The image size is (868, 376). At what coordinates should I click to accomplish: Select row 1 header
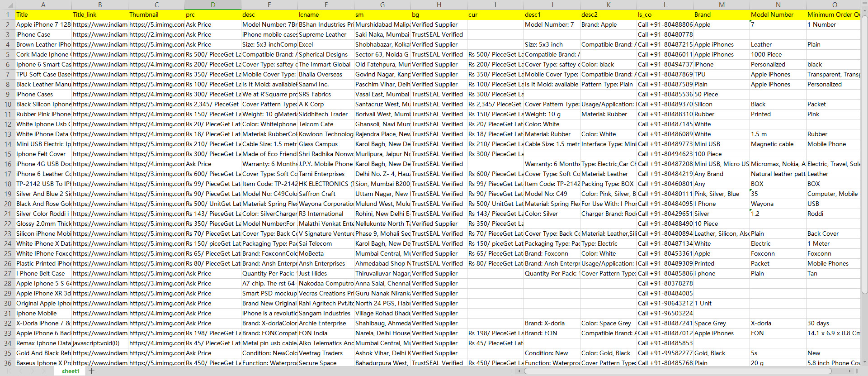[8, 15]
